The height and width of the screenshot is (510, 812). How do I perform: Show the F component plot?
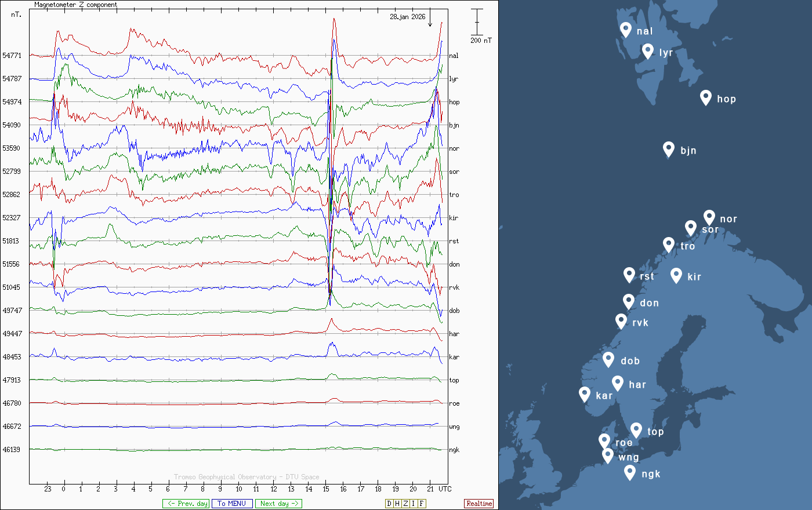422,504
